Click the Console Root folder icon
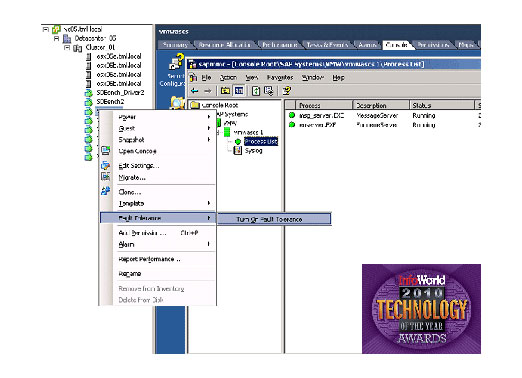Viewport: 522px width, 378px height. point(195,105)
